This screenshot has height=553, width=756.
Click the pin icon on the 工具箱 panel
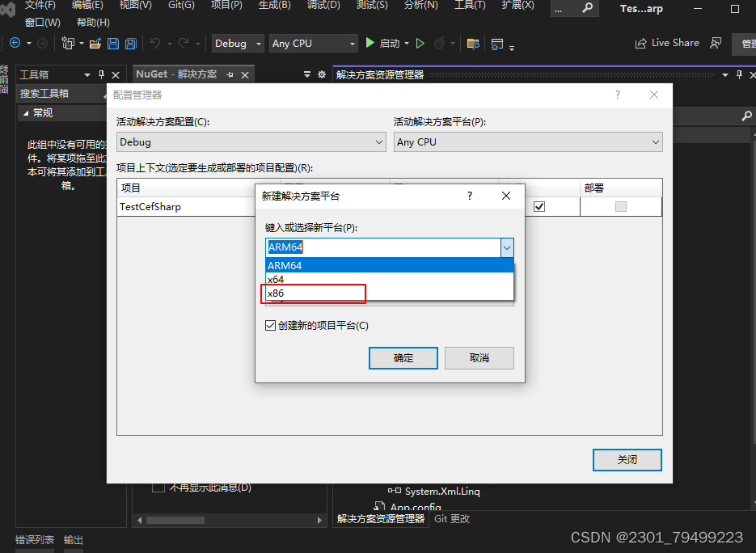(100, 74)
